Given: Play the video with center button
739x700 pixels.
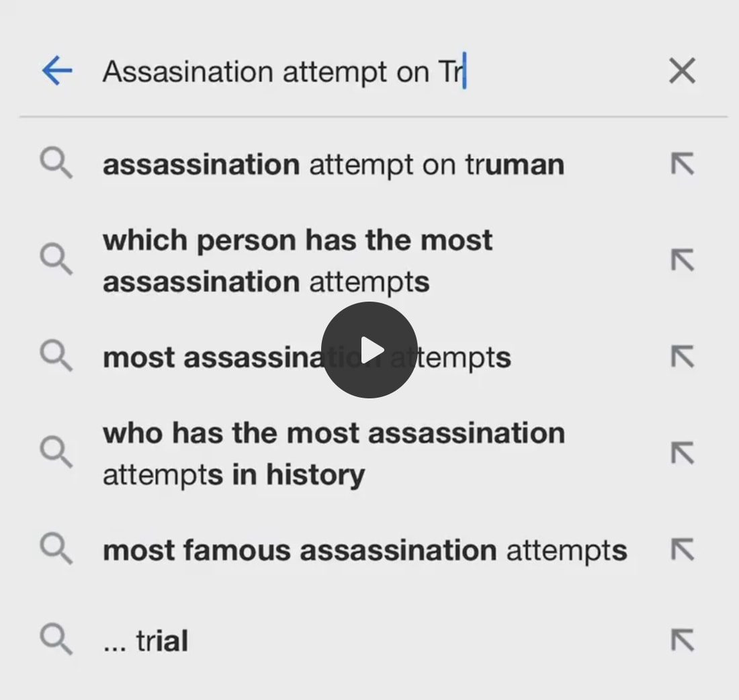Looking at the screenshot, I should click(369, 350).
